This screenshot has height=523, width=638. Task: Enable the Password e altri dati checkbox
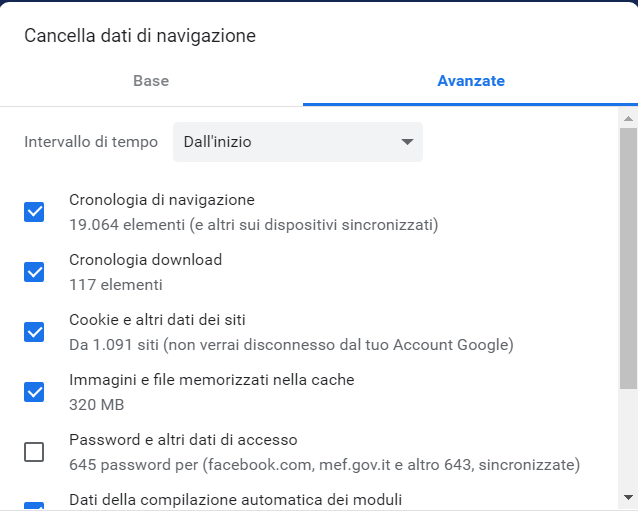coord(34,452)
